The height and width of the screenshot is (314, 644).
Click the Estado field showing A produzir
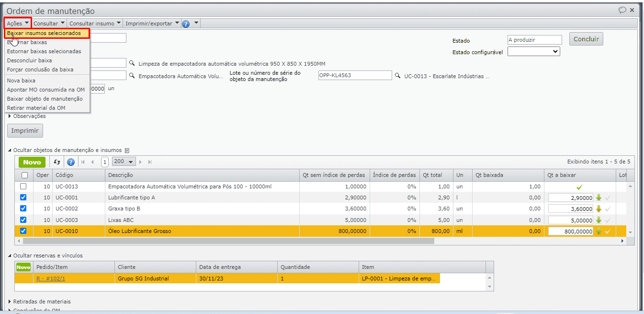pyautogui.click(x=535, y=40)
